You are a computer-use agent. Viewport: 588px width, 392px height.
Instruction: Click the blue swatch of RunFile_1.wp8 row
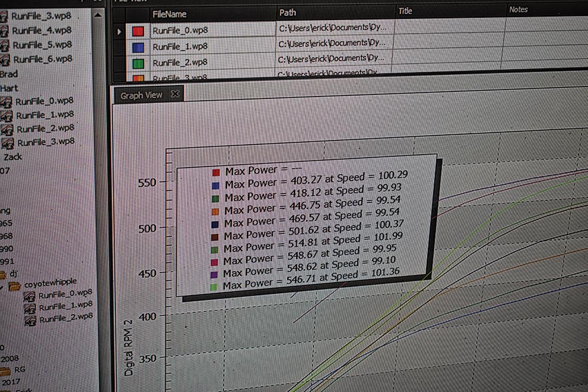(138, 47)
